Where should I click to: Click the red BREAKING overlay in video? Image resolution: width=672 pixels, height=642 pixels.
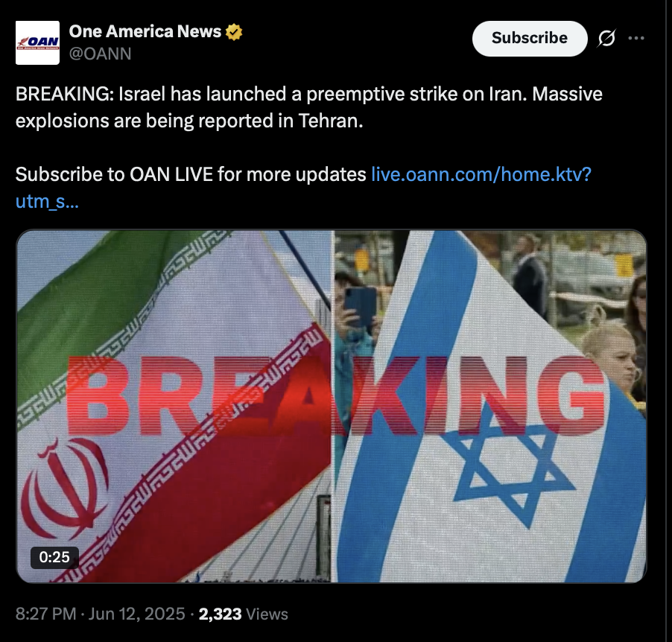335,395
